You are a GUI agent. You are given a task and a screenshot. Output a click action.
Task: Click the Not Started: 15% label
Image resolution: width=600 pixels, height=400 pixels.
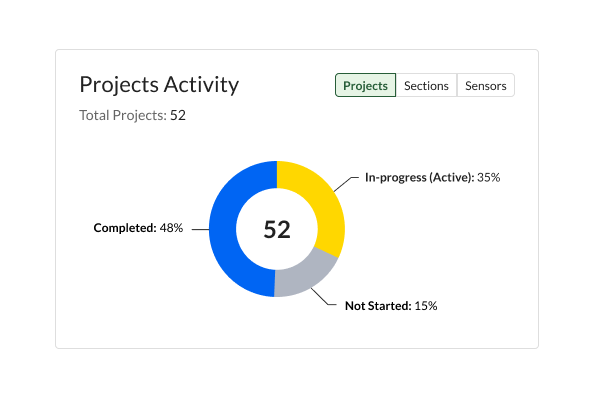(391, 306)
